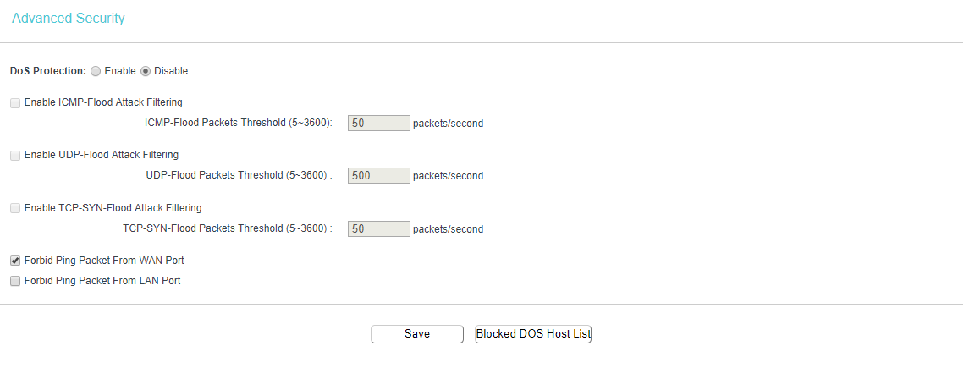The image size is (980, 368).
Task: Select the Enable radio for DoS Protection
Action: 96,71
